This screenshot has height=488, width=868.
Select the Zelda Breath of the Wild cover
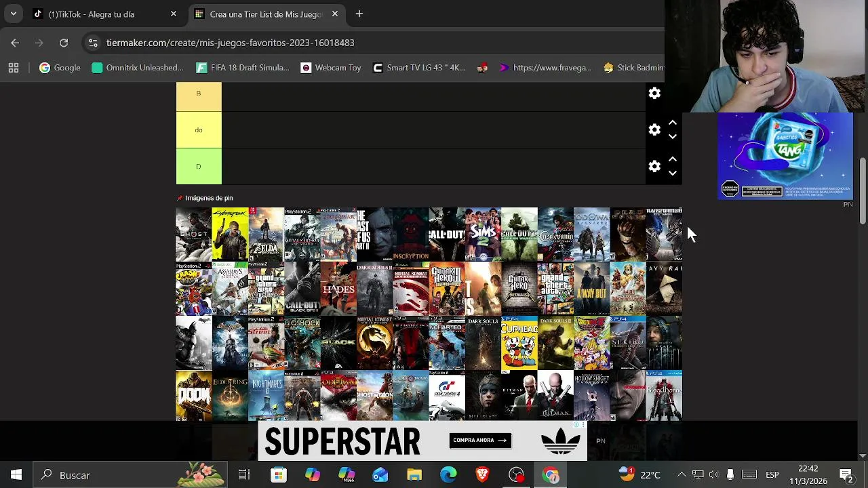[x=266, y=235]
